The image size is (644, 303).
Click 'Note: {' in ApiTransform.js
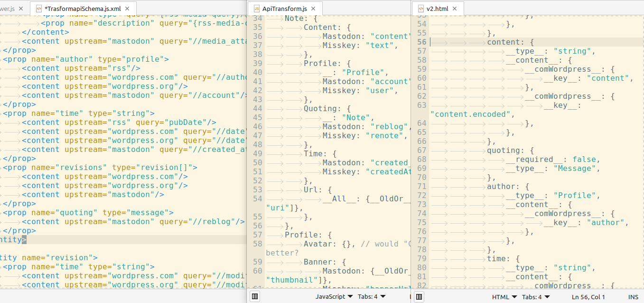301,19
